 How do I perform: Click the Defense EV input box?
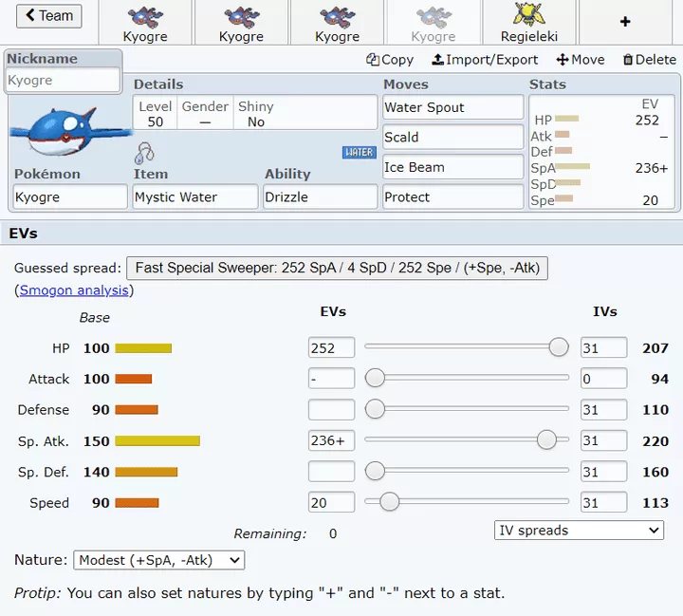[331, 409]
